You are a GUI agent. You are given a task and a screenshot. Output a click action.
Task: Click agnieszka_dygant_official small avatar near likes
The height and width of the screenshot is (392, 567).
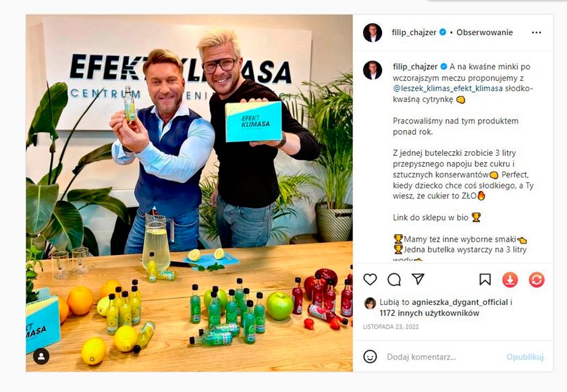(x=370, y=304)
